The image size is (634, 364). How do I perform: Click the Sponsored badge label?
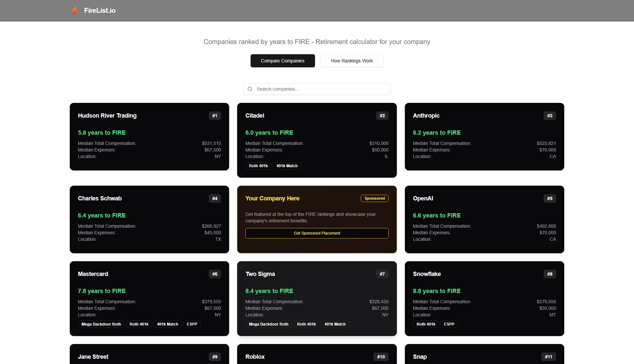375,198
